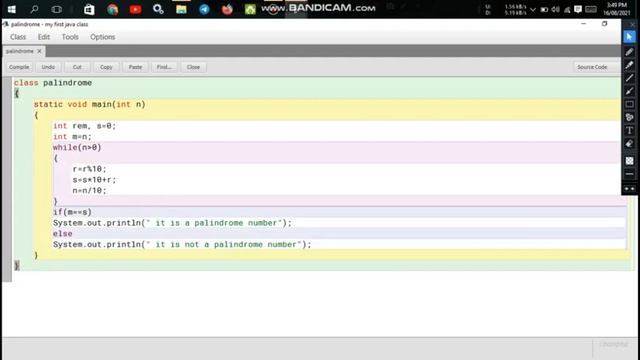This screenshot has height=360, width=640.
Task: Select the eraser tool
Action: (629, 144)
